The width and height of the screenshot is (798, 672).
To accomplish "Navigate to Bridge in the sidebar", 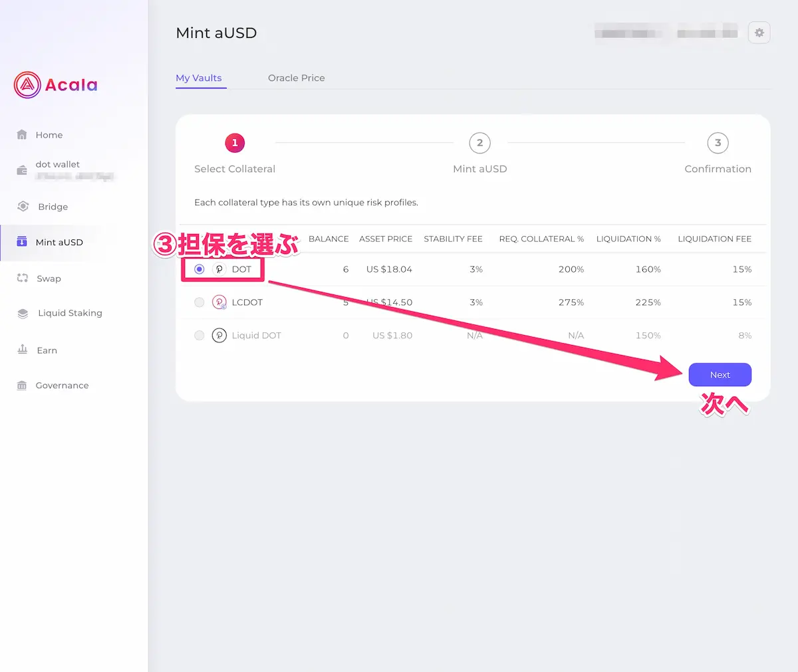I will [53, 207].
